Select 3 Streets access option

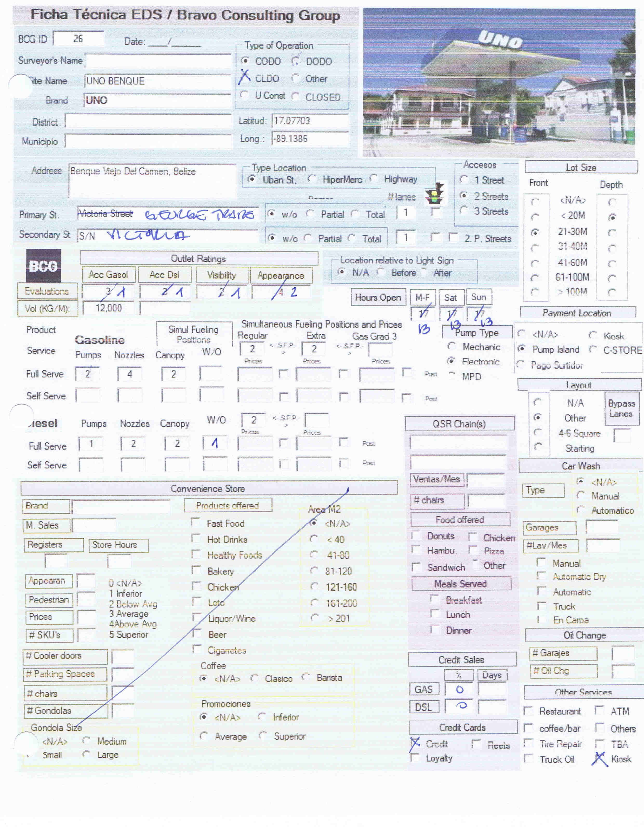464,210
